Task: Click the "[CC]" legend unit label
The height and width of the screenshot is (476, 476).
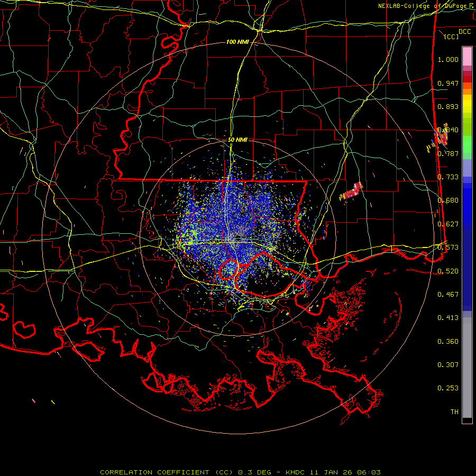Action: coord(451,36)
